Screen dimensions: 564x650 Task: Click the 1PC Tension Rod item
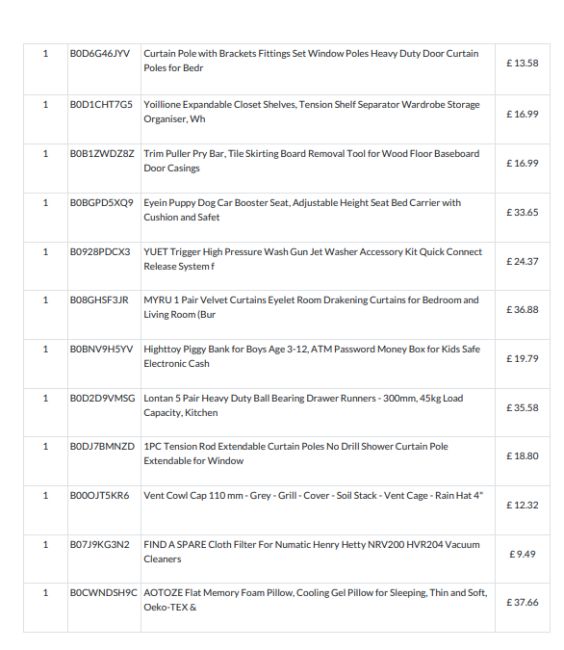pyautogui.click(x=296, y=454)
